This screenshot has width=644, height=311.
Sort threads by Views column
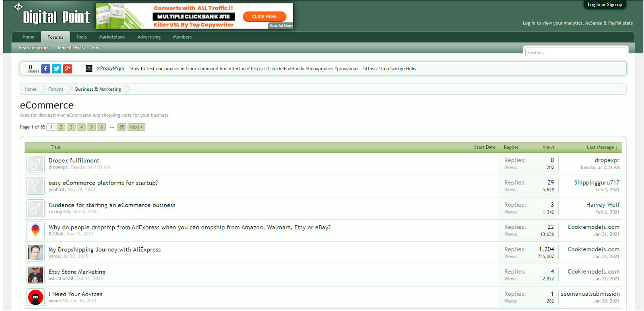[549, 147]
